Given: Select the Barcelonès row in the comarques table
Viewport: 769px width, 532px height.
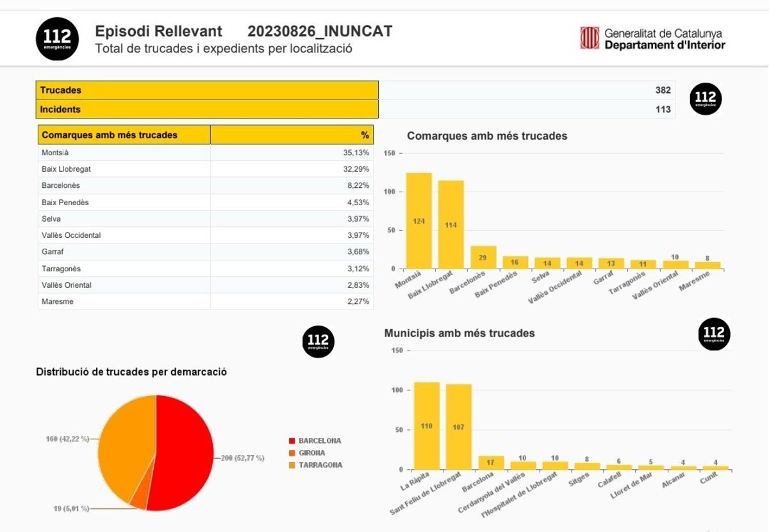Looking at the screenshot, I should [x=205, y=186].
